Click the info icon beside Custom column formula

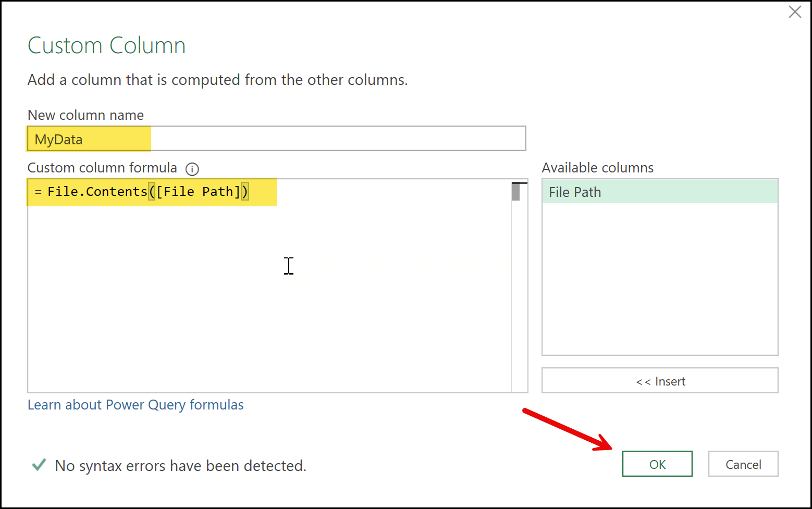click(x=192, y=169)
